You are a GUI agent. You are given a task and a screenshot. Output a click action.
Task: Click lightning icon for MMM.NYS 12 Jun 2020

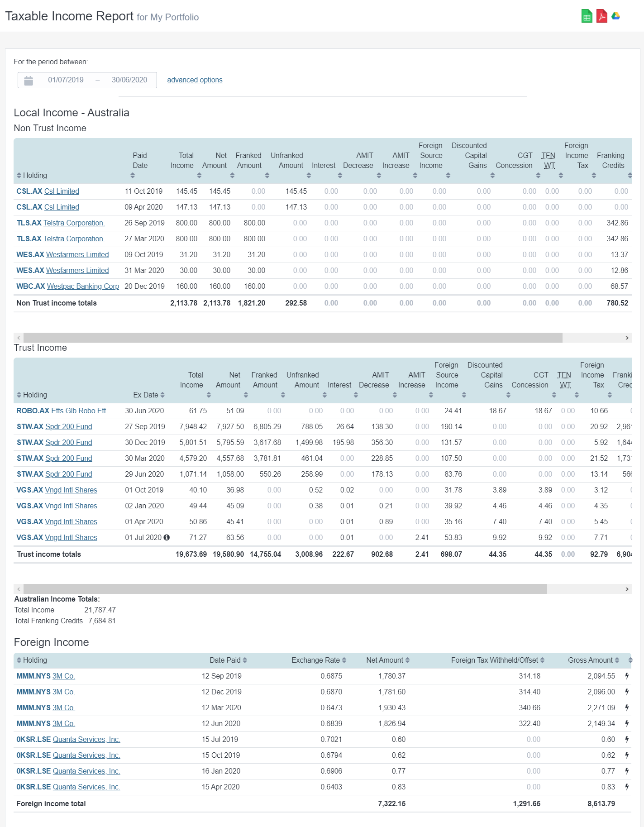[627, 723]
